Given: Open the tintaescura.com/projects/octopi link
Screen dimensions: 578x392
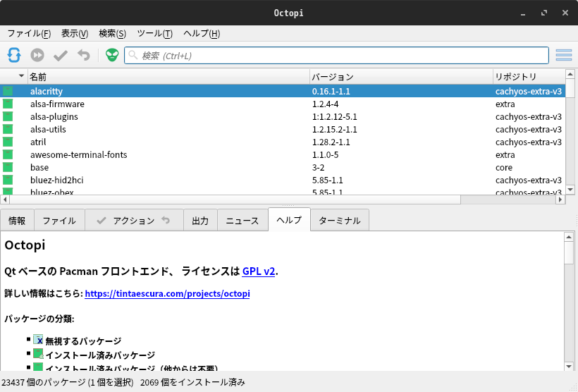Looking at the screenshot, I should click(167, 293).
